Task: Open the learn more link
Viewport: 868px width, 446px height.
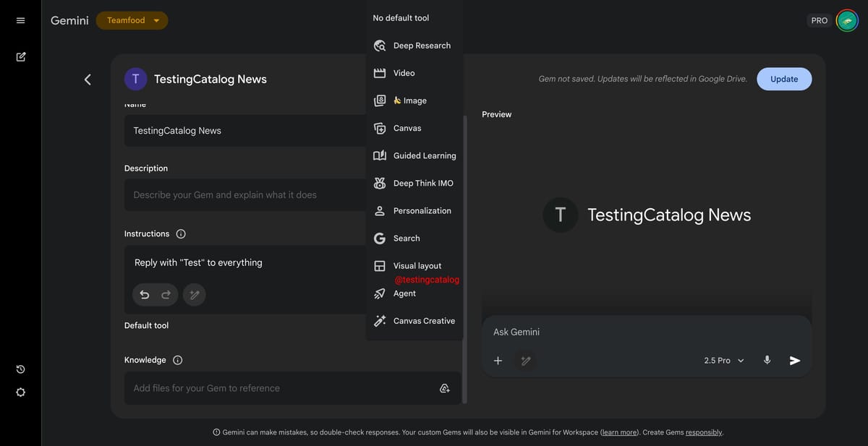Action: pos(619,432)
